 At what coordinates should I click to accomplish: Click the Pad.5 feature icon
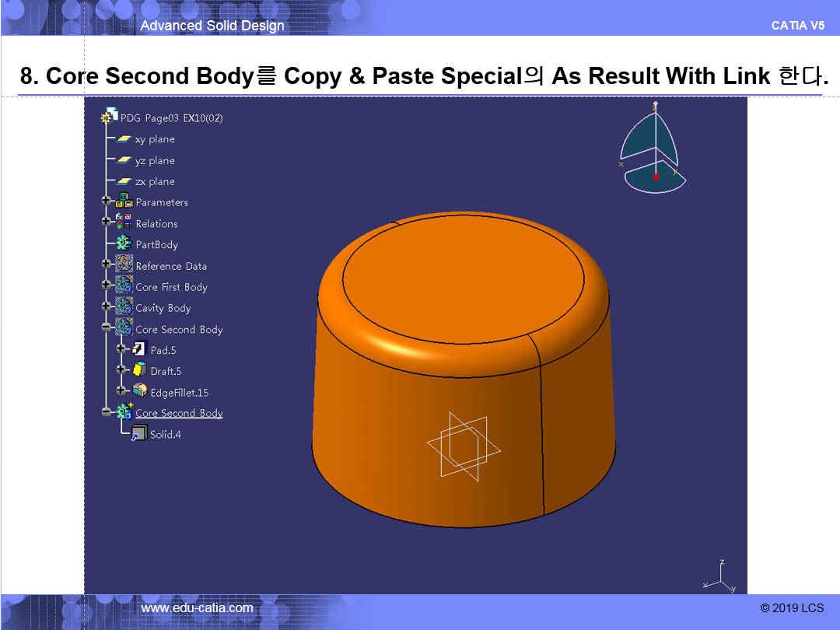139,350
